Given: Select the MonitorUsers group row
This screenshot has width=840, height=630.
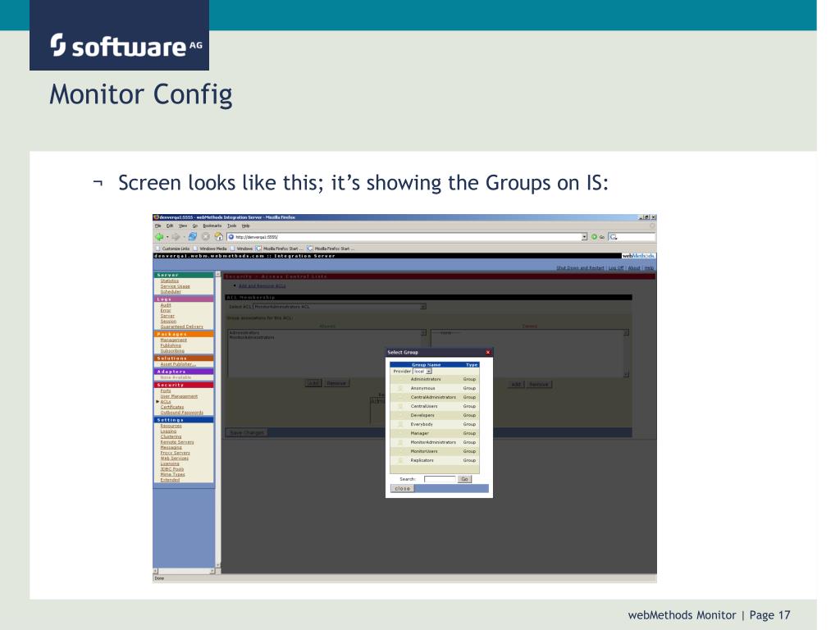Looking at the screenshot, I should pyautogui.click(x=435, y=451).
